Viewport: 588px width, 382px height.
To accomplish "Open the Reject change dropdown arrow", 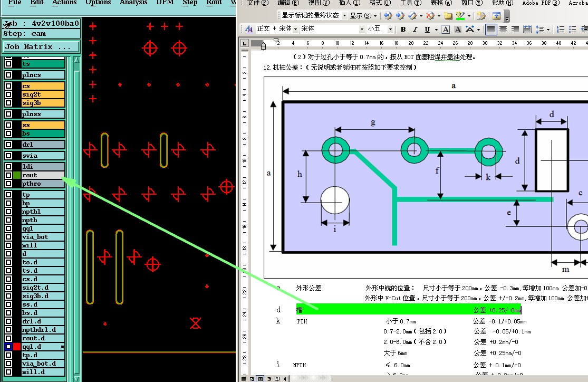I will click(439, 16).
